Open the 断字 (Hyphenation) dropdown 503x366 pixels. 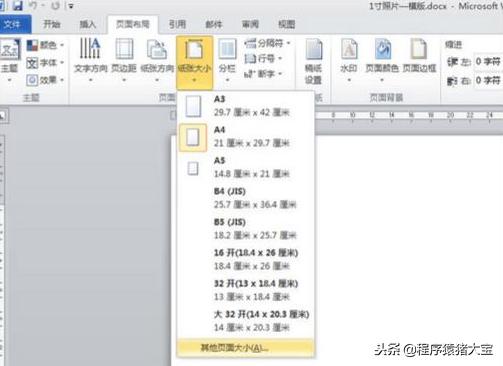coord(263,74)
